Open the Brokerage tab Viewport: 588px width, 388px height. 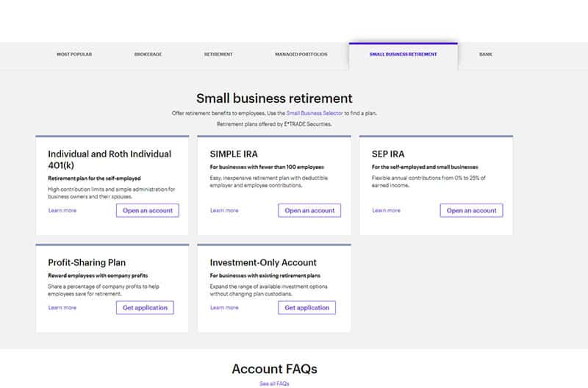pos(146,54)
